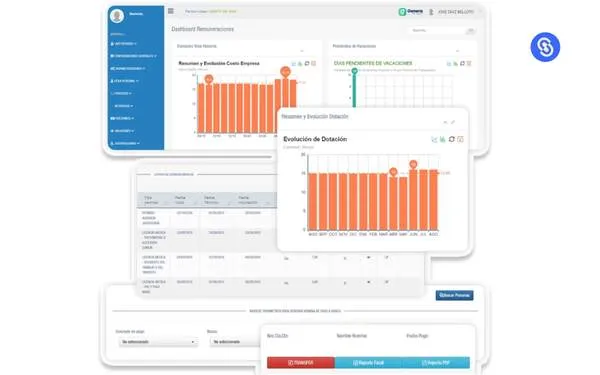Collapse the Resumen y Evolución Dotación panel chevron
The width and height of the screenshot is (600, 375).
pyautogui.click(x=445, y=122)
